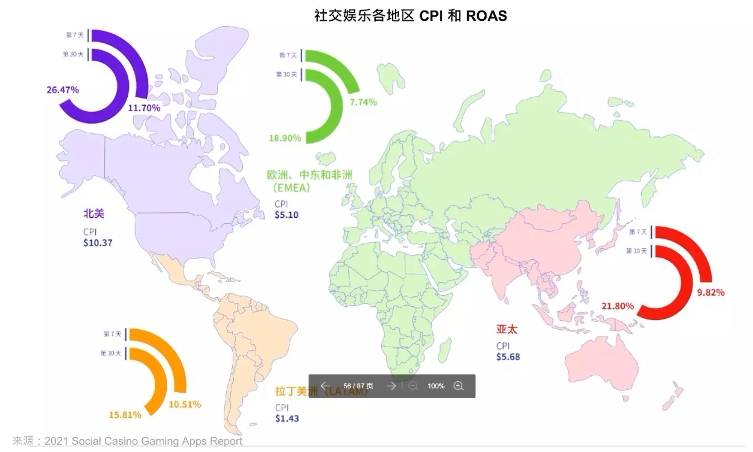Select the 10.51% LATAM percentage label
Viewport: 753px width, 452px height.
click(x=184, y=404)
